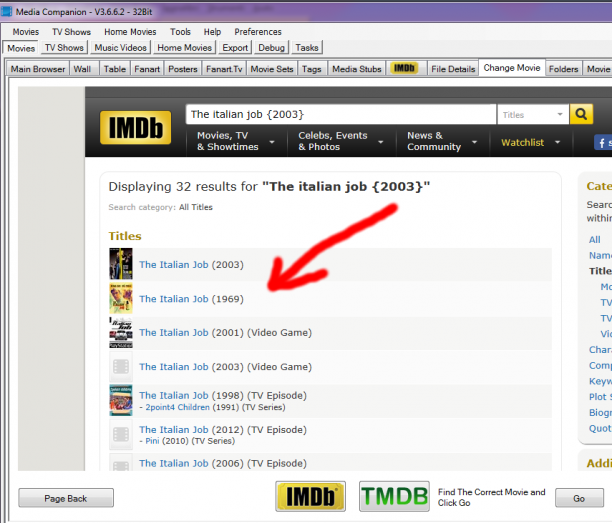This screenshot has height=523, width=612.
Task: Switch to the Folders tab
Action: [x=563, y=69]
